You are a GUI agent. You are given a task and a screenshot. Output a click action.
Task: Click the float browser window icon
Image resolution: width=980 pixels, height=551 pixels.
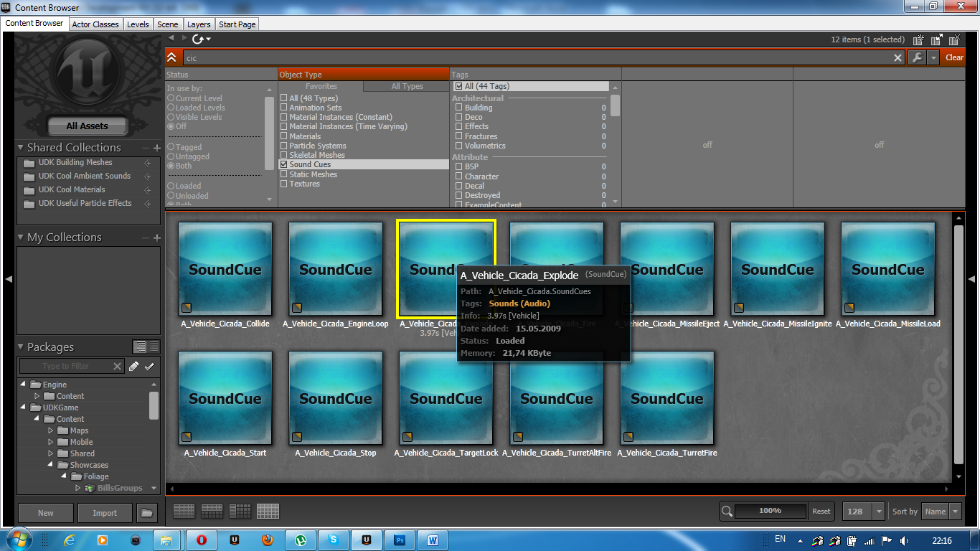click(937, 40)
